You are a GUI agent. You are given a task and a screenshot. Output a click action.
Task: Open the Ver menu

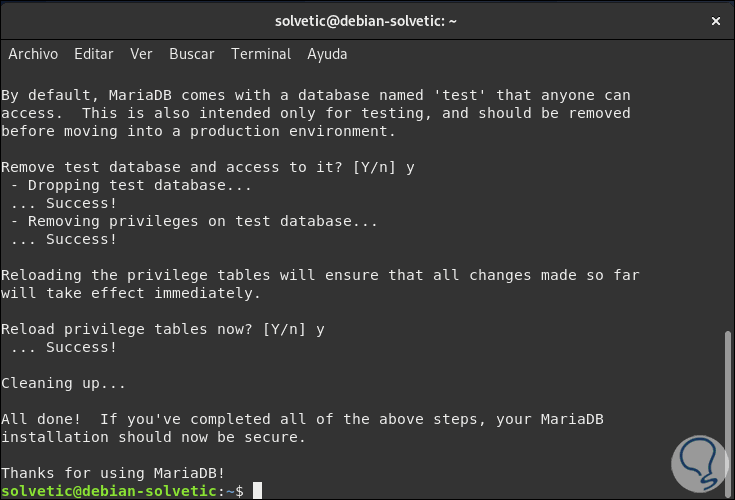point(141,54)
